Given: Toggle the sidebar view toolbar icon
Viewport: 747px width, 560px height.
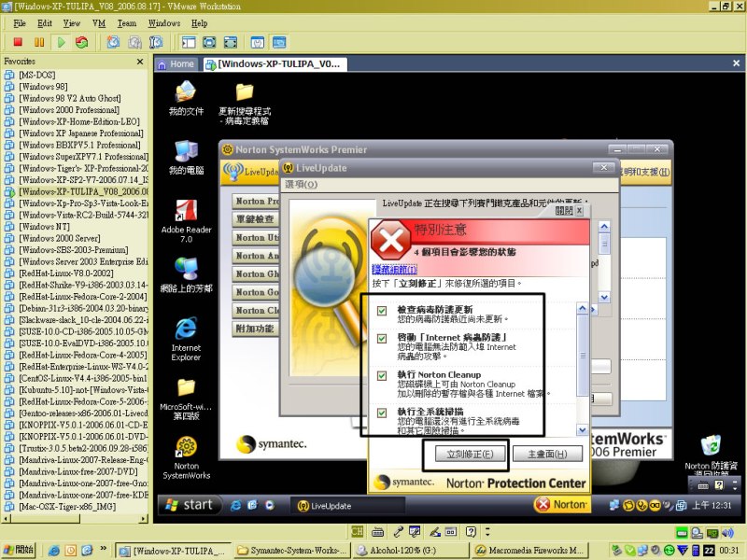Looking at the screenshot, I should 189,42.
